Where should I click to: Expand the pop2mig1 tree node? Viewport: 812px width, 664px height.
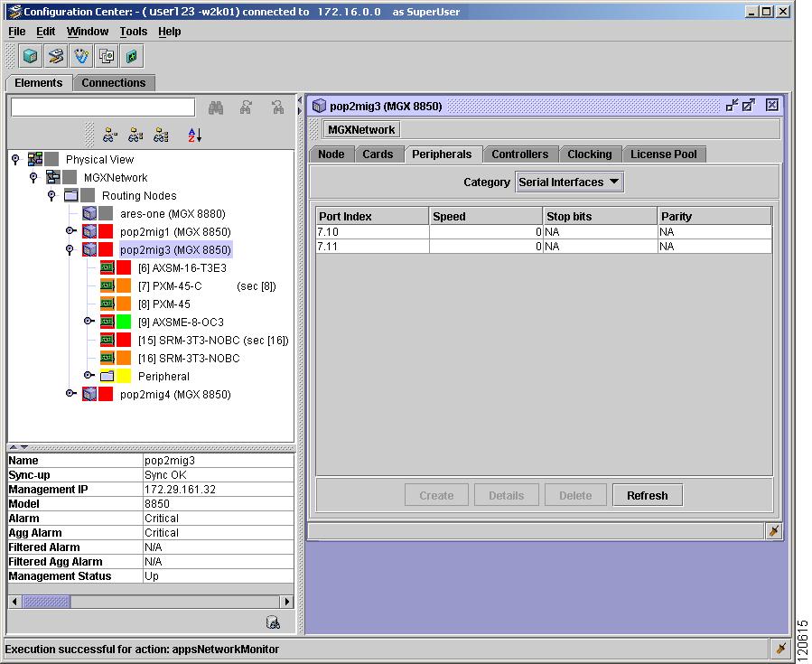pyautogui.click(x=71, y=230)
